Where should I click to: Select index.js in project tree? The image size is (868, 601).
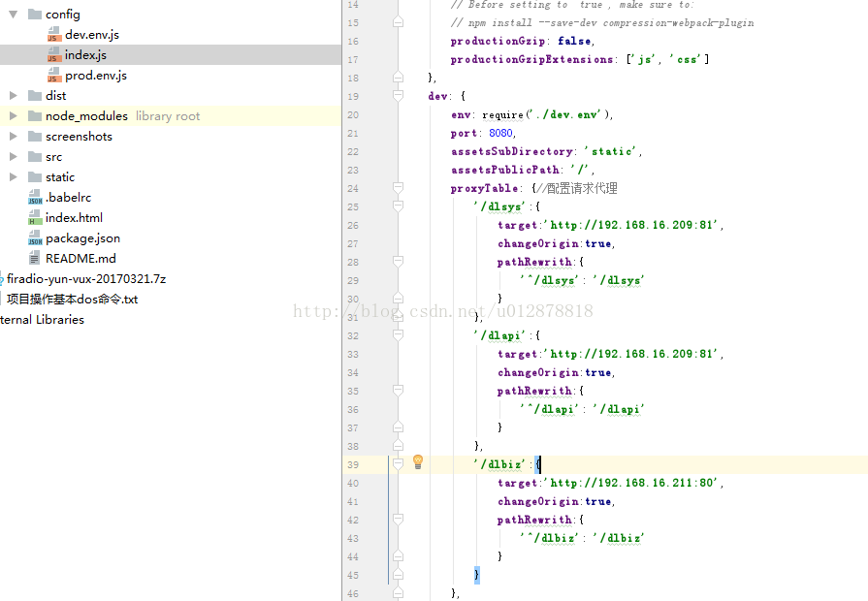[85, 55]
